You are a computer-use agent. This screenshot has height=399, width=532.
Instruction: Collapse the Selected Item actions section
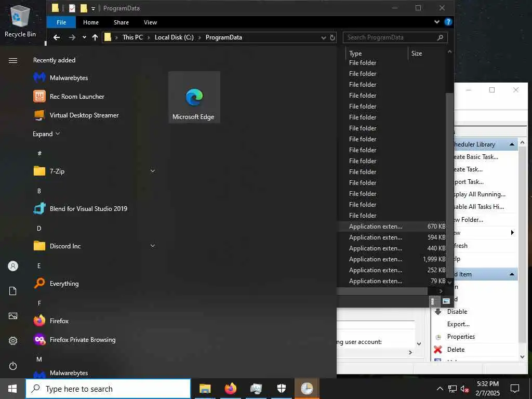[512, 274]
